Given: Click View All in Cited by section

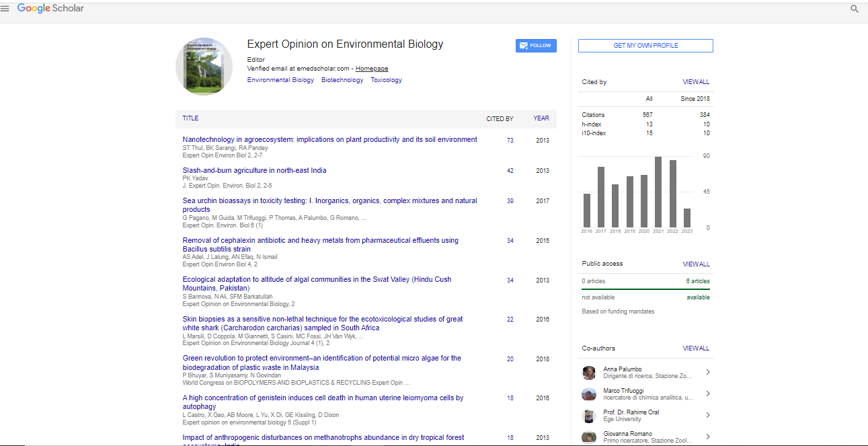Looking at the screenshot, I should click(696, 82).
